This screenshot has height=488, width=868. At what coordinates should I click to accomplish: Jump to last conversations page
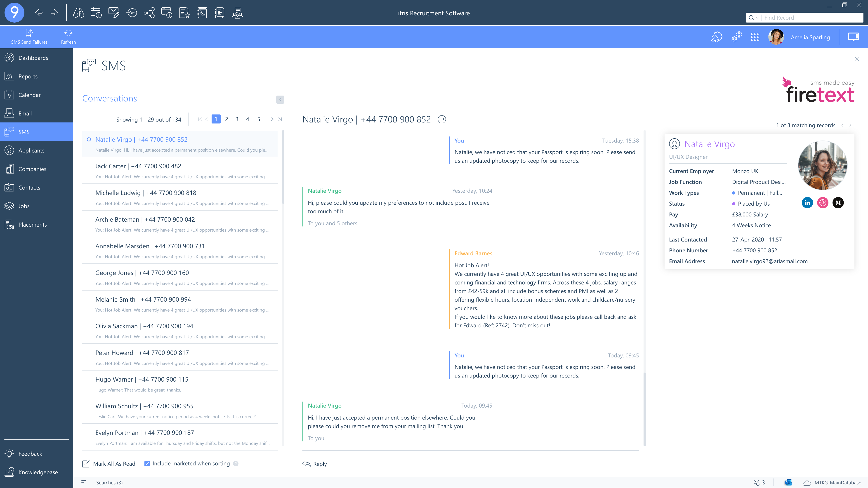pos(280,119)
